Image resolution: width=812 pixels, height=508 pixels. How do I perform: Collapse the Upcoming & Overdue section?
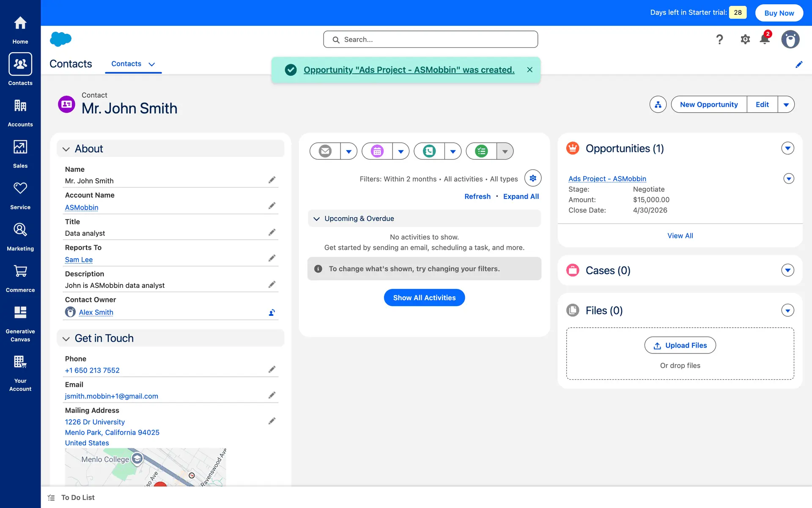coord(316,219)
